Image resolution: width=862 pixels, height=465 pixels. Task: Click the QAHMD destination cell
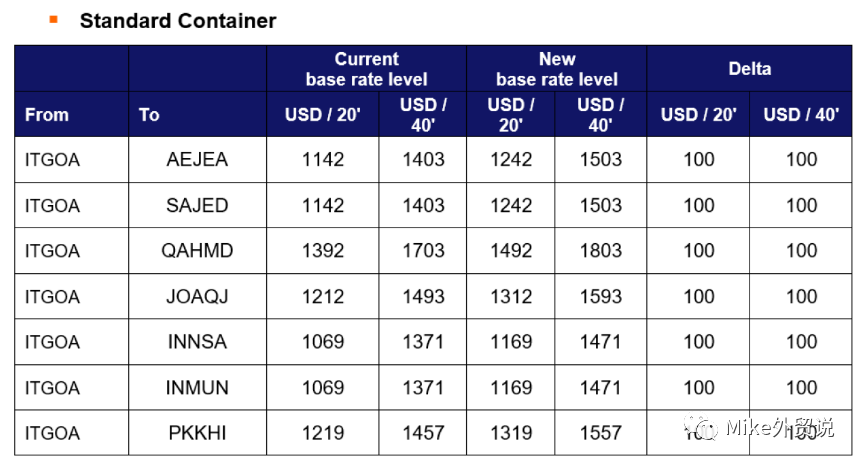pyautogui.click(x=197, y=251)
